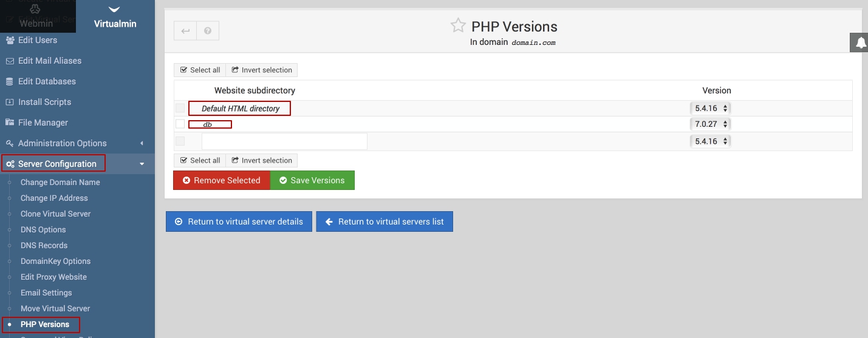
Task: Click the Edit Users people icon
Action: (10, 40)
